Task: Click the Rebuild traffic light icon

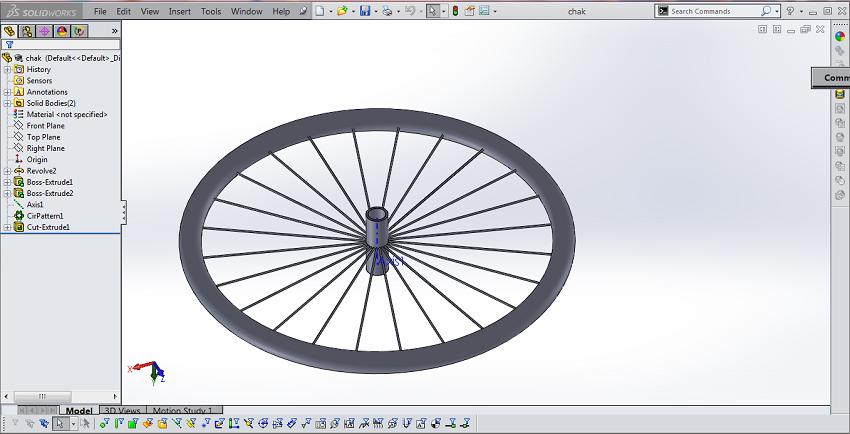Action: click(x=455, y=11)
